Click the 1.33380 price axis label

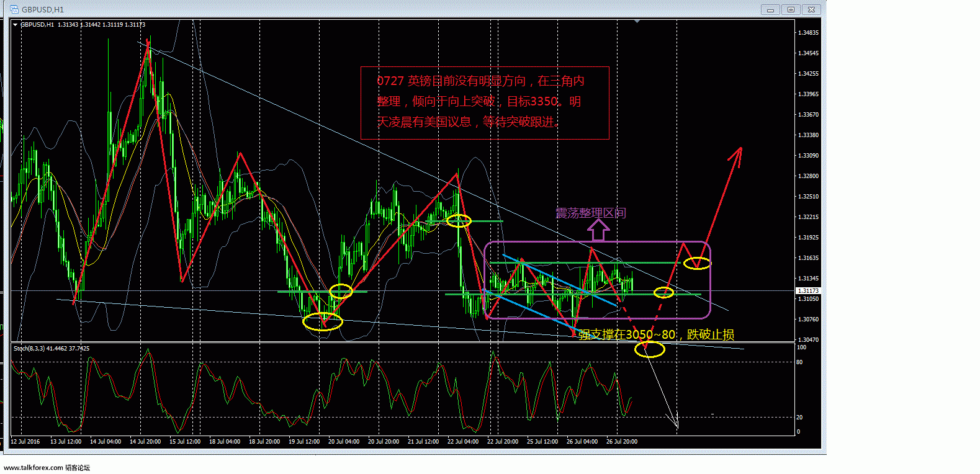tap(808, 135)
